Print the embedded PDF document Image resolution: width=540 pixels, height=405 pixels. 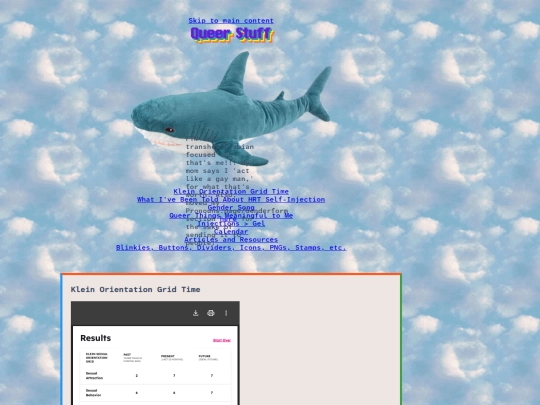(211, 313)
